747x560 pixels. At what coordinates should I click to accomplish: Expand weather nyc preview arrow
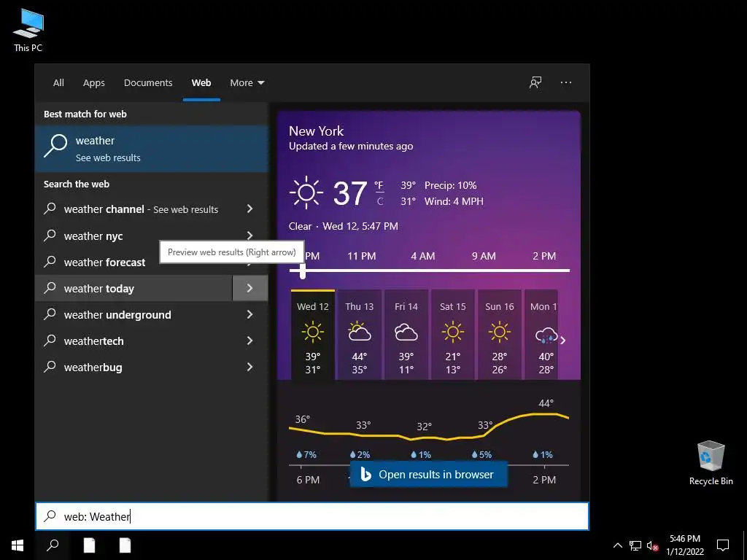tap(249, 236)
